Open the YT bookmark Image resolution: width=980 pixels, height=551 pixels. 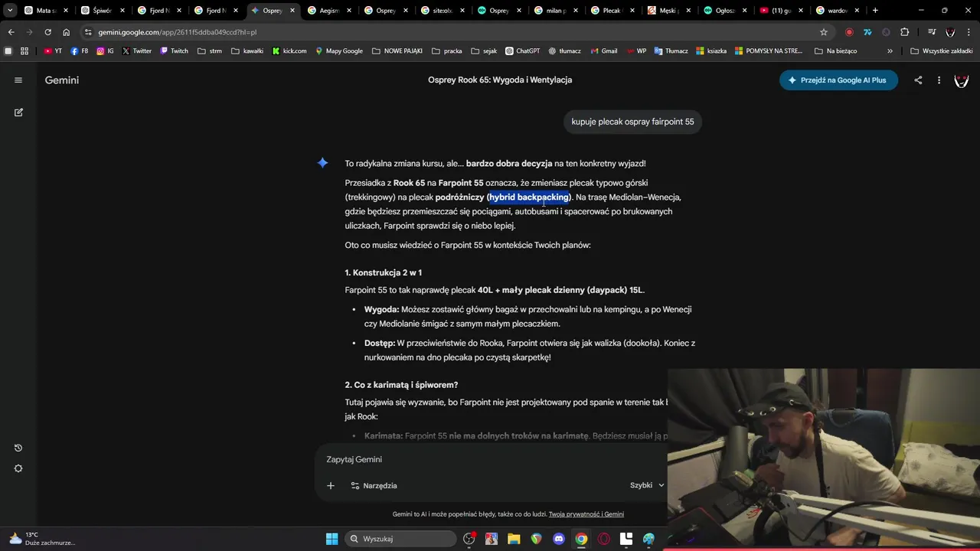click(53, 51)
